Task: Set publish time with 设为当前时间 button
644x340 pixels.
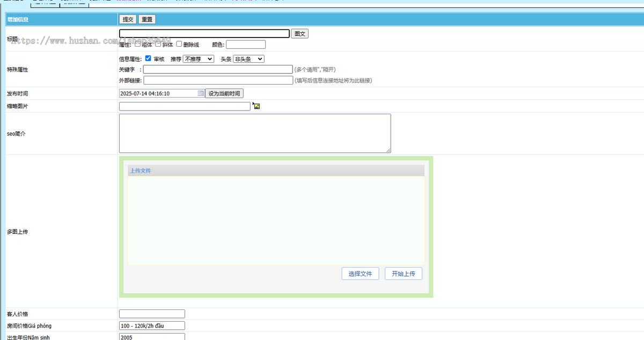Action: tap(224, 93)
